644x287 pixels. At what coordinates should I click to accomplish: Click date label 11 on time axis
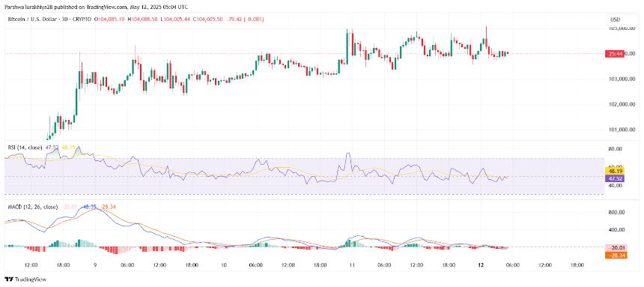(x=351, y=265)
